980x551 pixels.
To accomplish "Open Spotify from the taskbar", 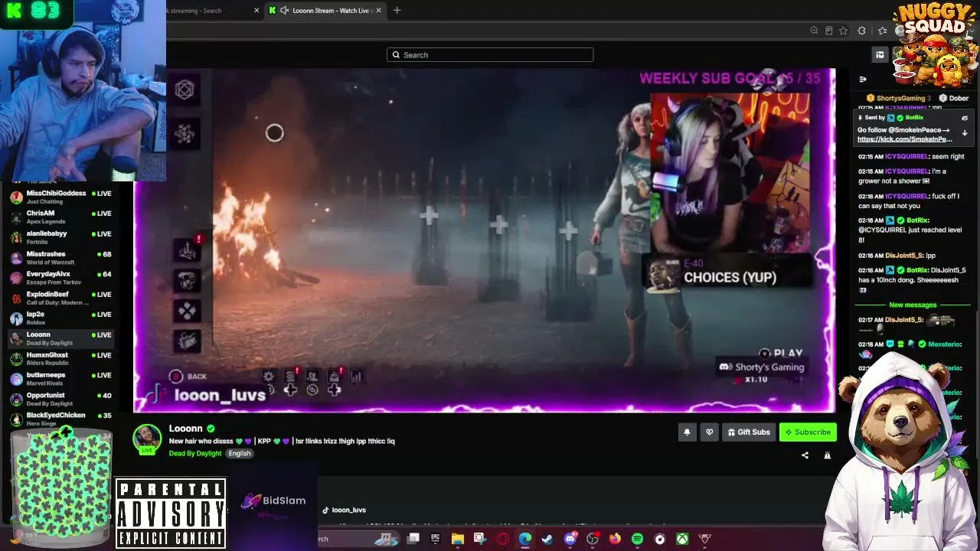I will (637, 539).
